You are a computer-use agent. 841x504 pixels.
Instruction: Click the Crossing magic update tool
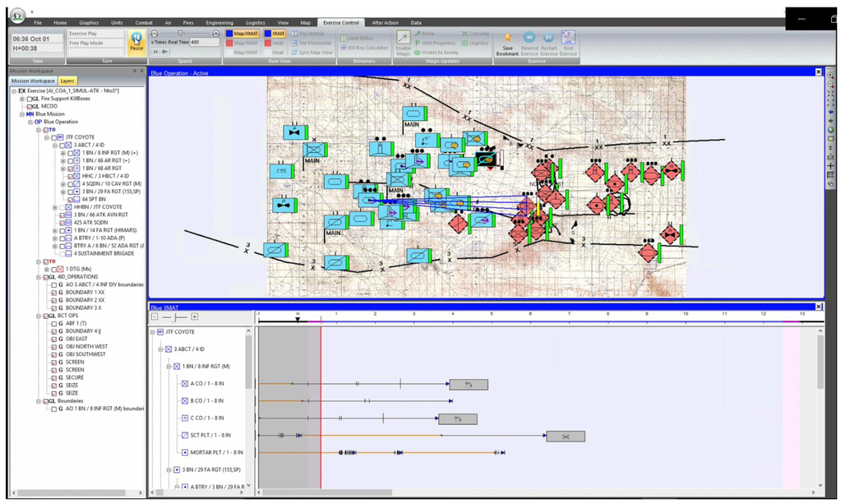coord(475,34)
